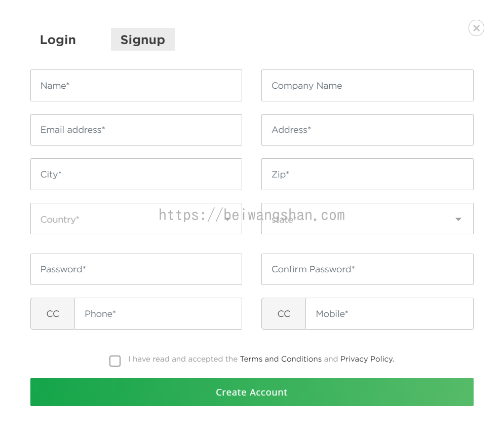Click into the Email address field
The width and height of the screenshot is (504, 429).
(136, 130)
